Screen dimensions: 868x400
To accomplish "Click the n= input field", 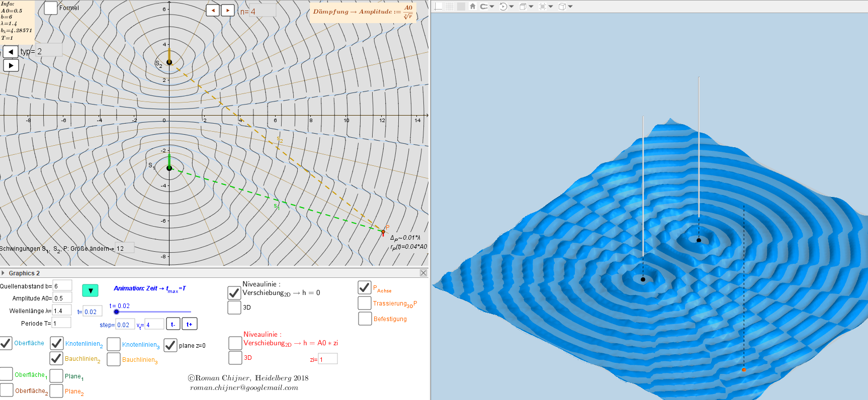I will [x=263, y=11].
